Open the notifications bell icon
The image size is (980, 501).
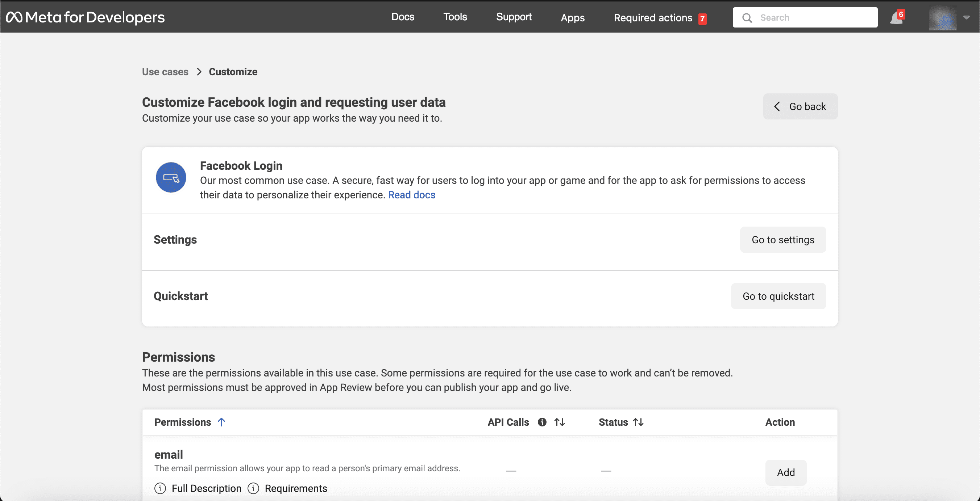pyautogui.click(x=896, y=18)
